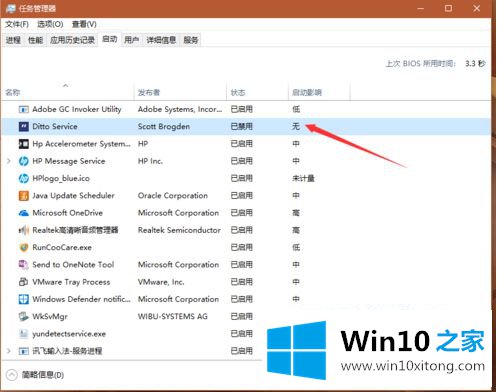Click the Java Update Scheduler icon
The height and width of the screenshot is (392, 497).
tap(23, 196)
